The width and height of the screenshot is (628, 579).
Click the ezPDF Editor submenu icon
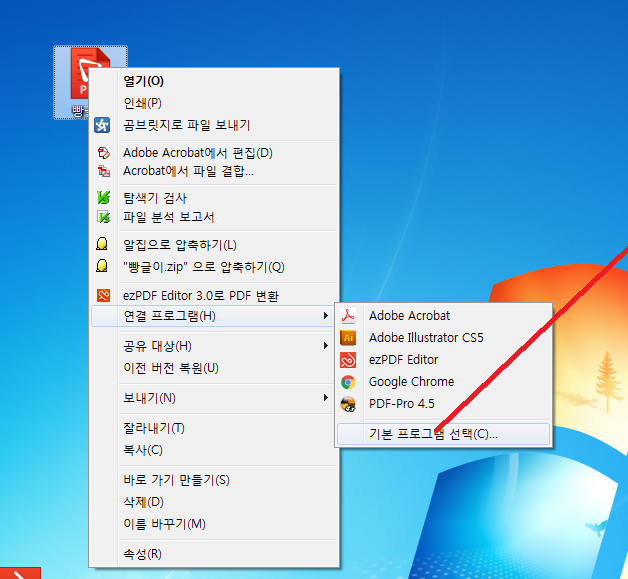click(x=348, y=360)
